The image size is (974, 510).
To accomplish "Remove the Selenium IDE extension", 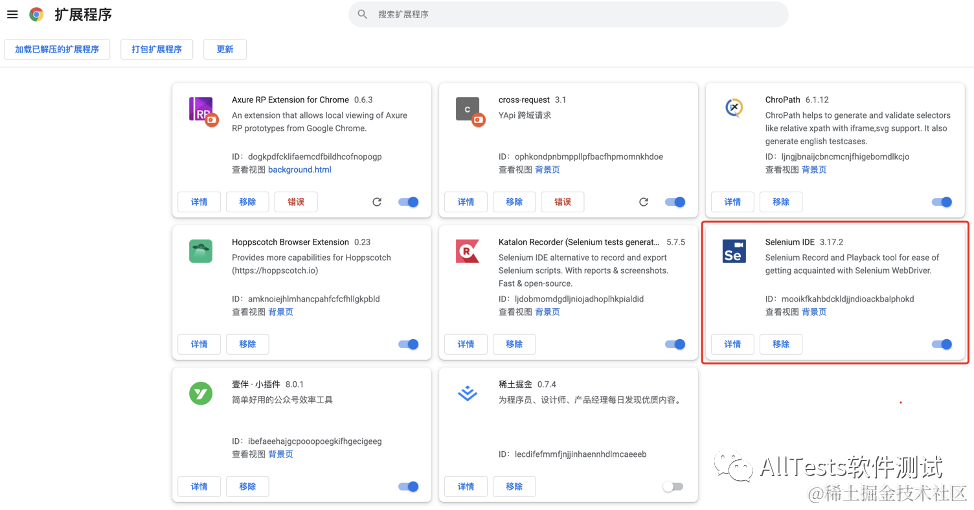I will click(x=781, y=344).
